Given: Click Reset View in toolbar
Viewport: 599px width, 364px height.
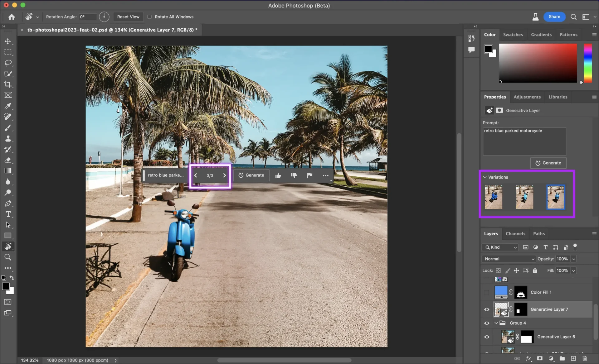Looking at the screenshot, I should tap(128, 17).
